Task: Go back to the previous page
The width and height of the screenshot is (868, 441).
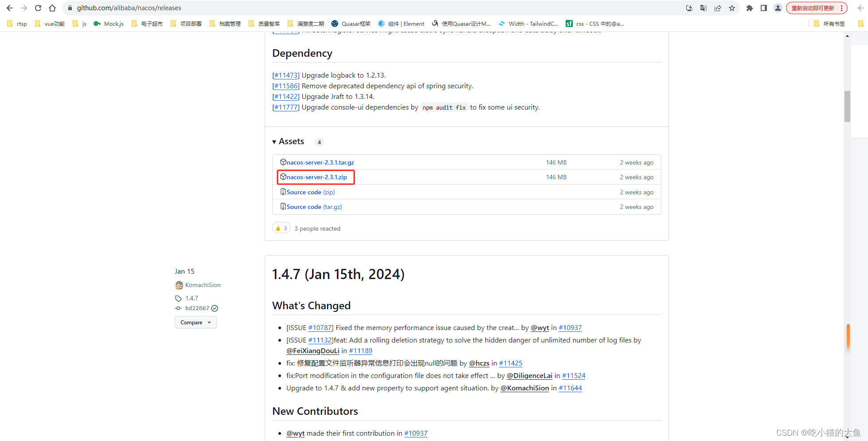Action: [x=10, y=8]
